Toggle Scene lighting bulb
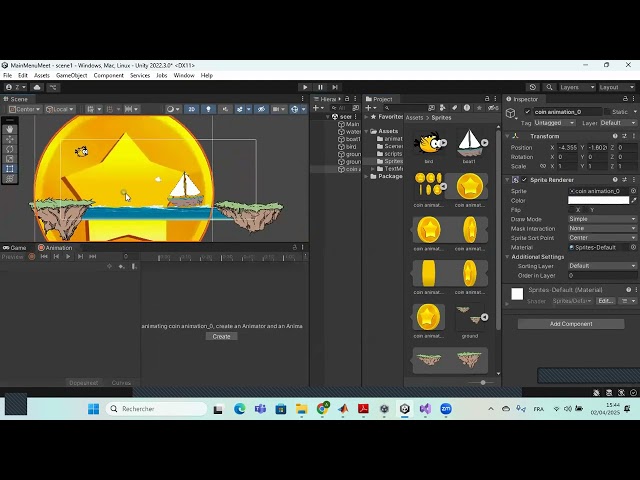The width and height of the screenshot is (640, 480). (x=208, y=109)
